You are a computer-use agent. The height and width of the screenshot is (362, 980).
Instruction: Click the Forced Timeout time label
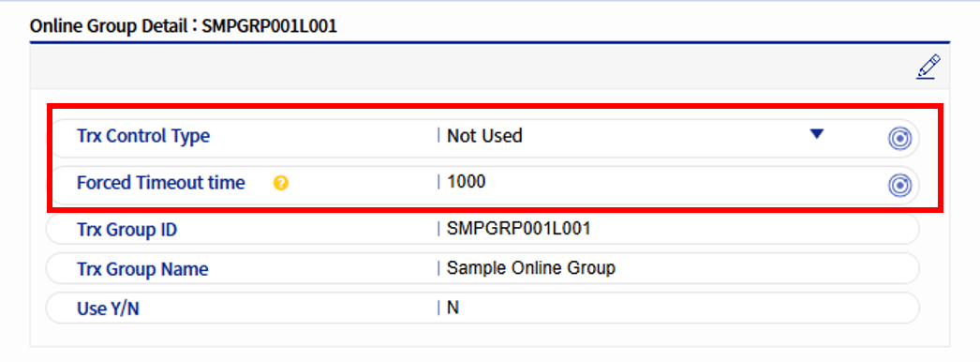click(160, 183)
